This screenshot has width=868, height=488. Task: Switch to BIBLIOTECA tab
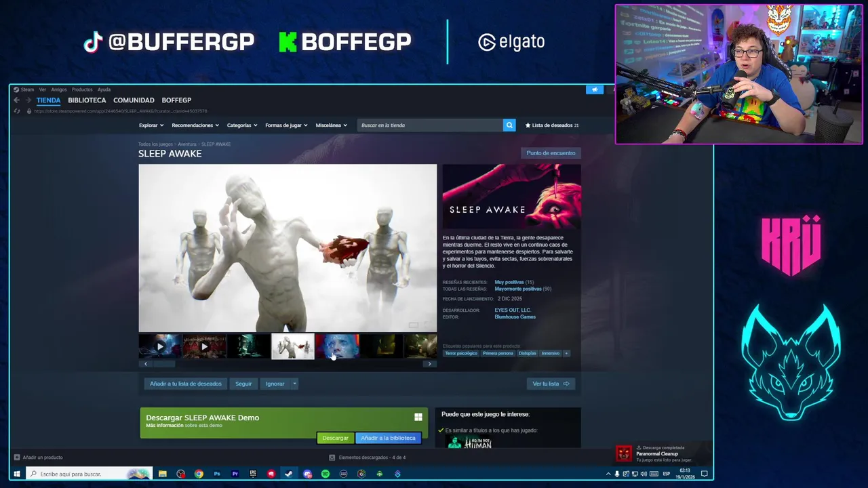coord(87,100)
